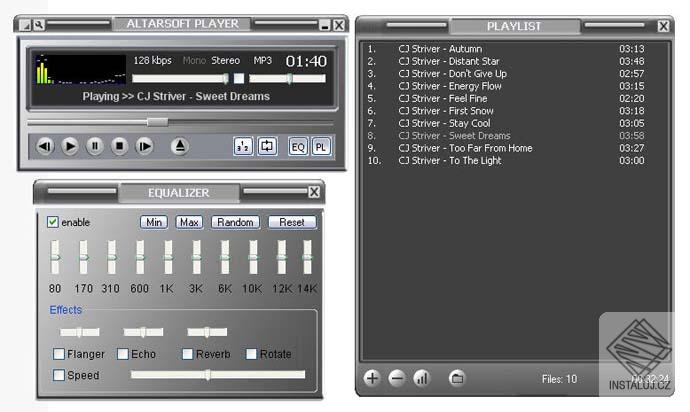Click the 1K equalizer band slider
690x412 pixels.
168,257
